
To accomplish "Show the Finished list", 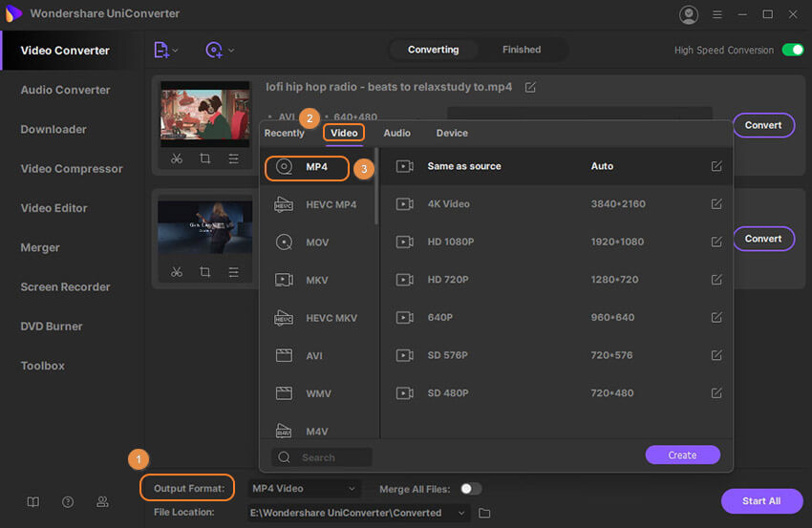I will pos(522,50).
